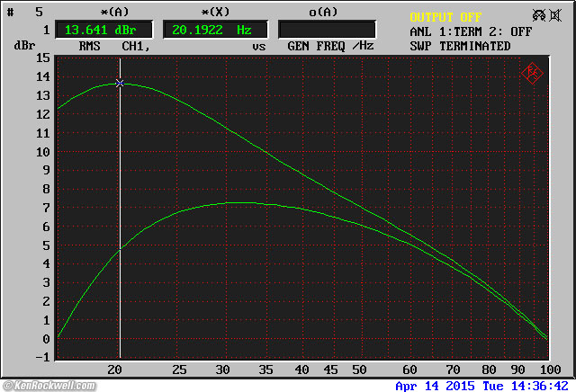Click the 50 tick on the frequency axis

click(359, 370)
